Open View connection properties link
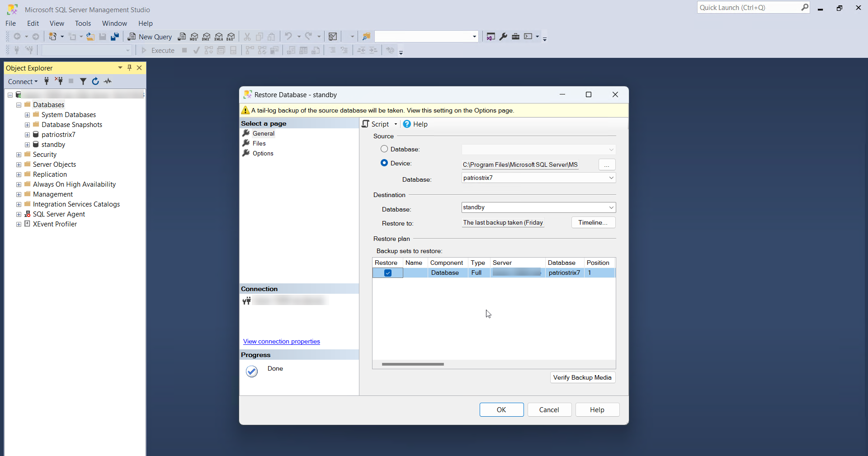The width and height of the screenshot is (868, 456). point(281,341)
